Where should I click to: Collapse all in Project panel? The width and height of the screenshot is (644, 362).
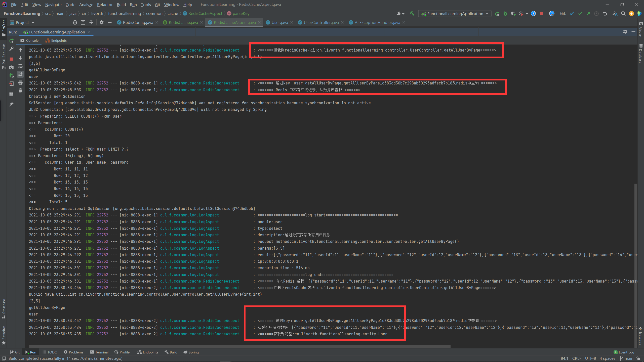91,23
